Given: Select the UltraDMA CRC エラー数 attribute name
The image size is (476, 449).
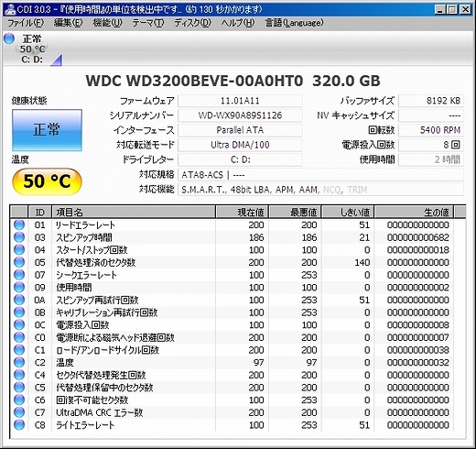Looking at the screenshot, I should pyautogui.click(x=100, y=413).
